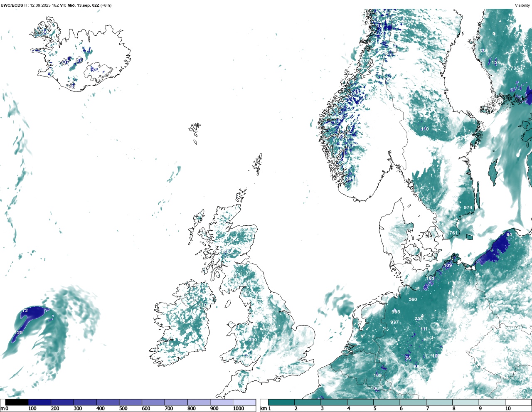Select the dark teal 1–2 km legend swatch

point(281,402)
